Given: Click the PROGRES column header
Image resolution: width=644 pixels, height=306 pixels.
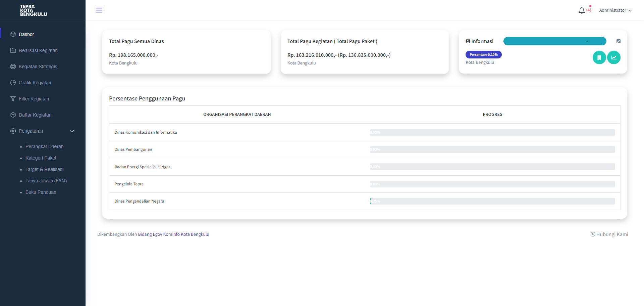Looking at the screenshot, I should click(x=492, y=115).
